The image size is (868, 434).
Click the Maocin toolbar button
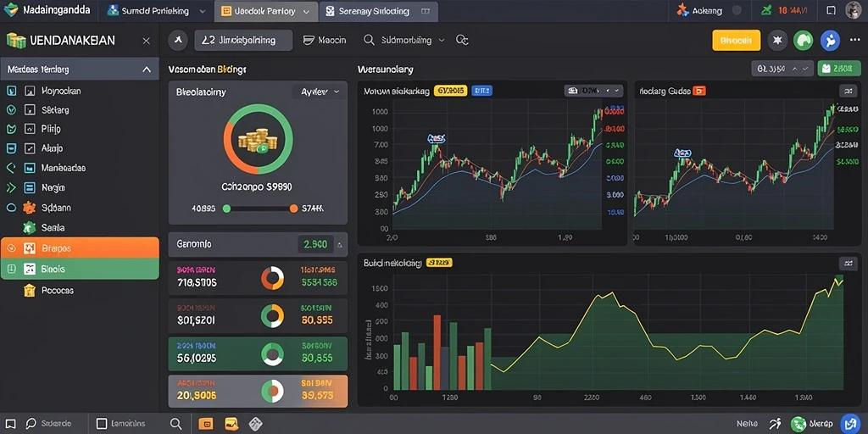click(x=325, y=41)
